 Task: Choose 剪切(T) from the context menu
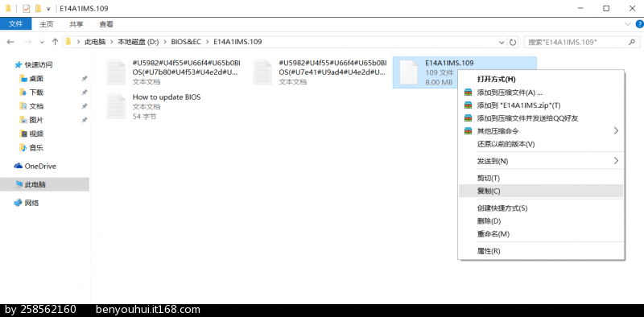pos(541,178)
